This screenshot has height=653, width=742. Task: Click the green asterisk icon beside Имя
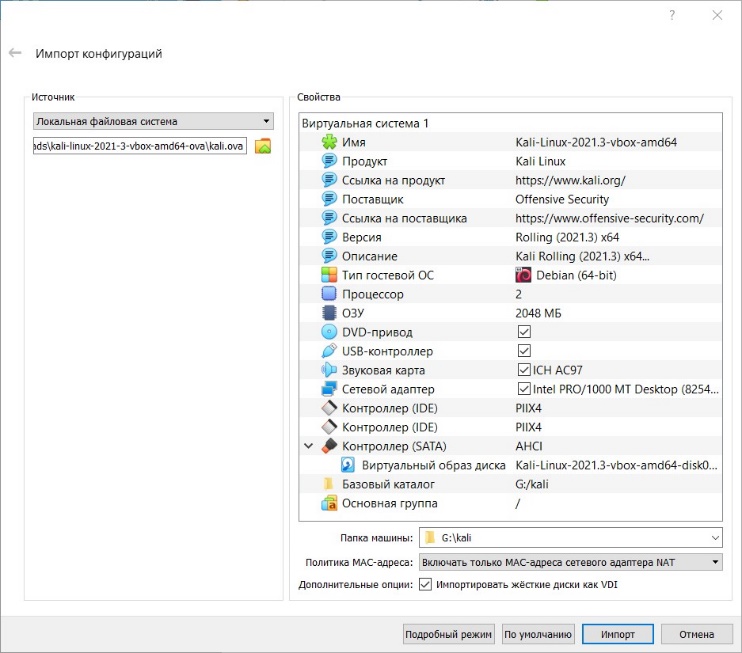tap(329, 142)
